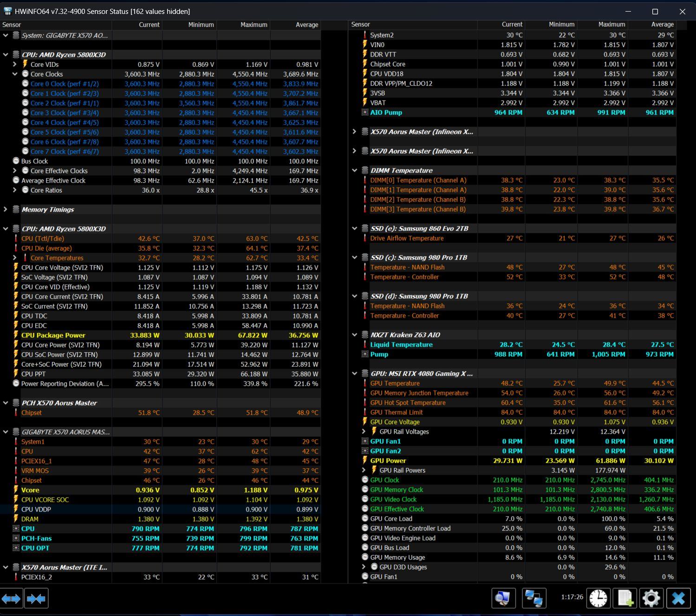Open the network connection computers icon

point(534,598)
